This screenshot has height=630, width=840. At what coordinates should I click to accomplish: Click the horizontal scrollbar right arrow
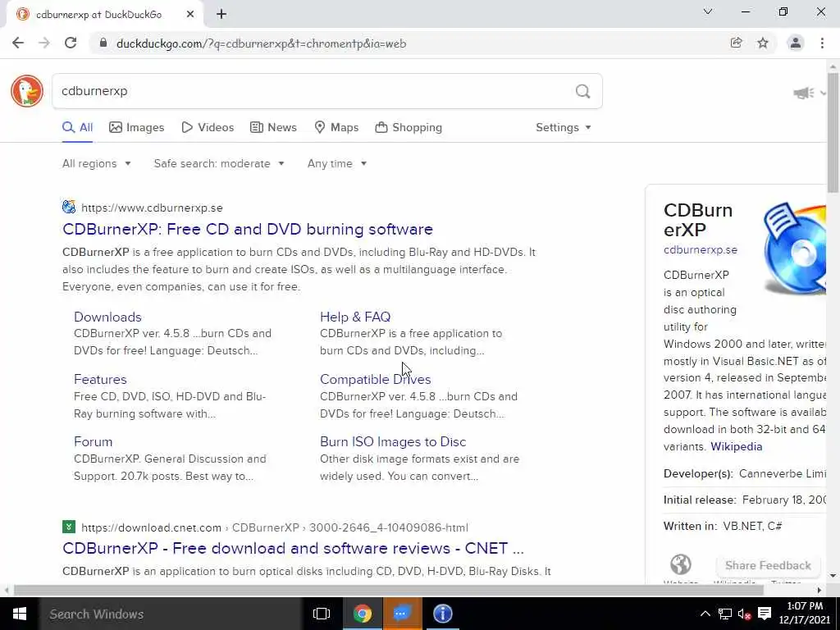[819, 591]
